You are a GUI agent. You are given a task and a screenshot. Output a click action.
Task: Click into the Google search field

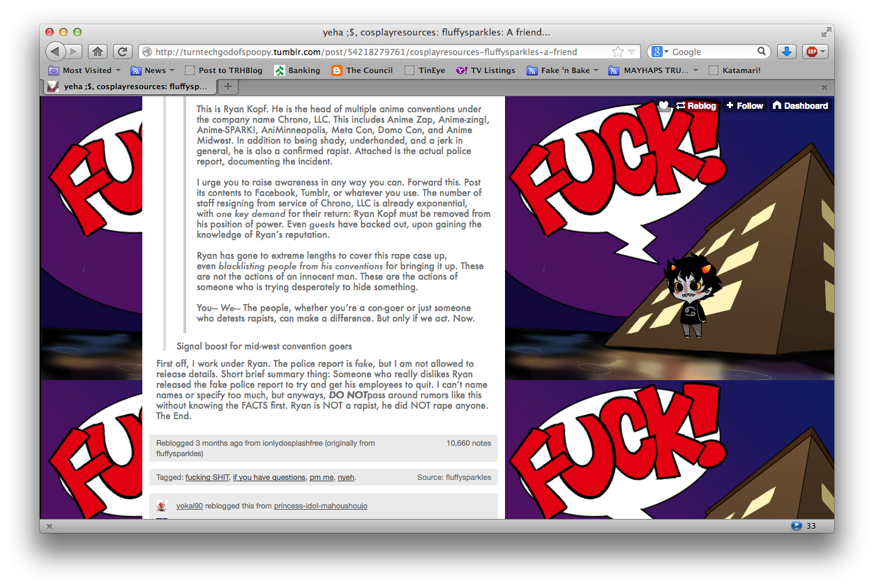tap(713, 52)
